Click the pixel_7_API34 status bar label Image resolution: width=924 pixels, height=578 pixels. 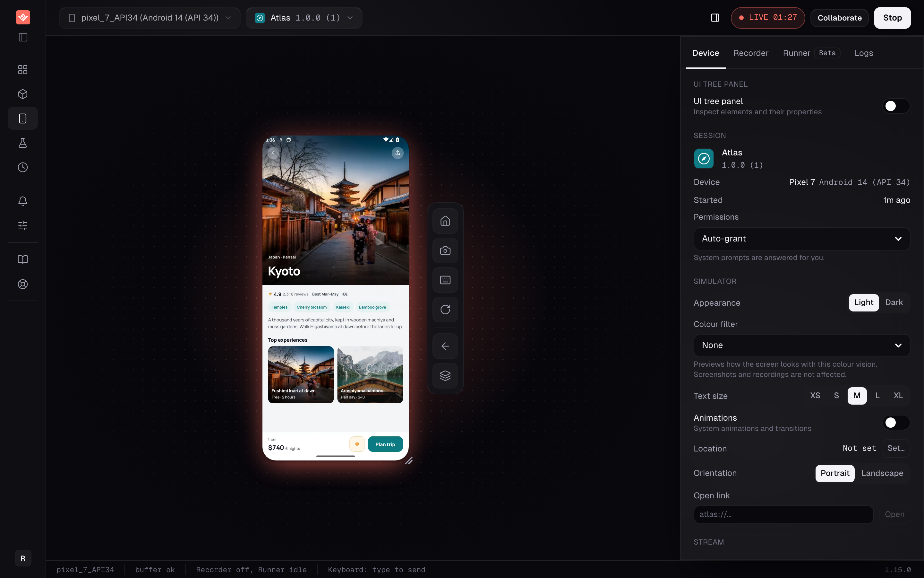85,570
